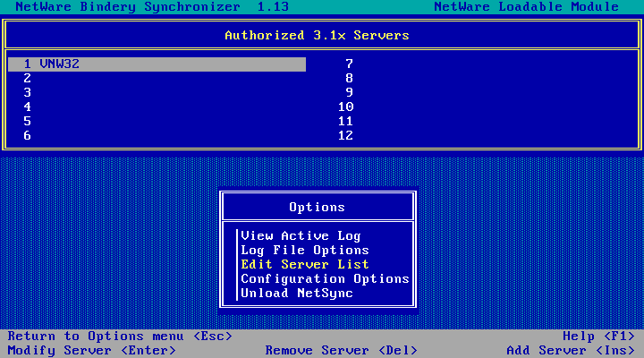The width and height of the screenshot is (644, 358).
Task: Click Remove Server <Del> hint
Action: pyautogui.click(x=341, y=351)
